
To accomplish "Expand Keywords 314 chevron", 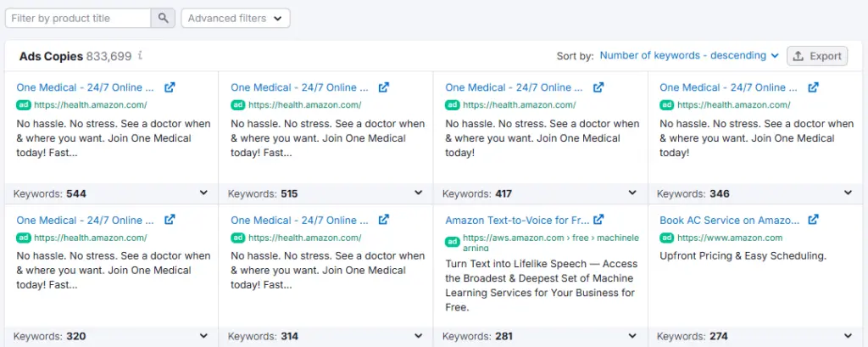I will click(418, 336).
